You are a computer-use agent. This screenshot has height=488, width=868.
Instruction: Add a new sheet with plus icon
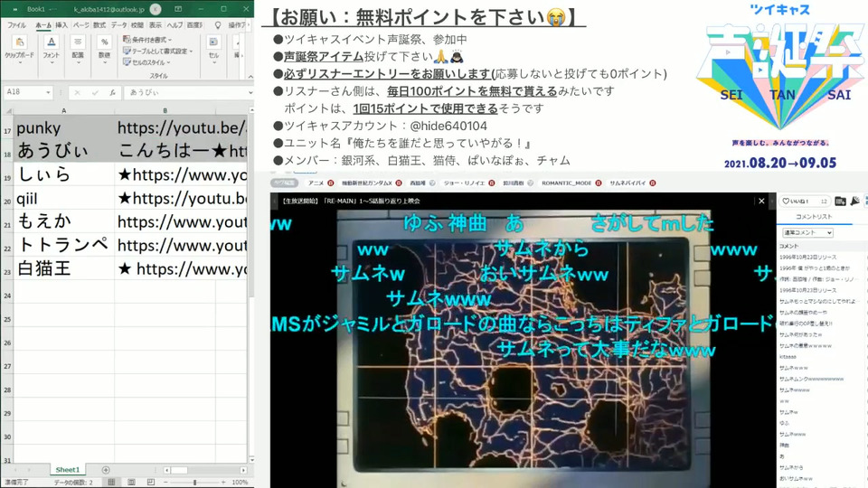pyautogui.click(x=106, y=470)
